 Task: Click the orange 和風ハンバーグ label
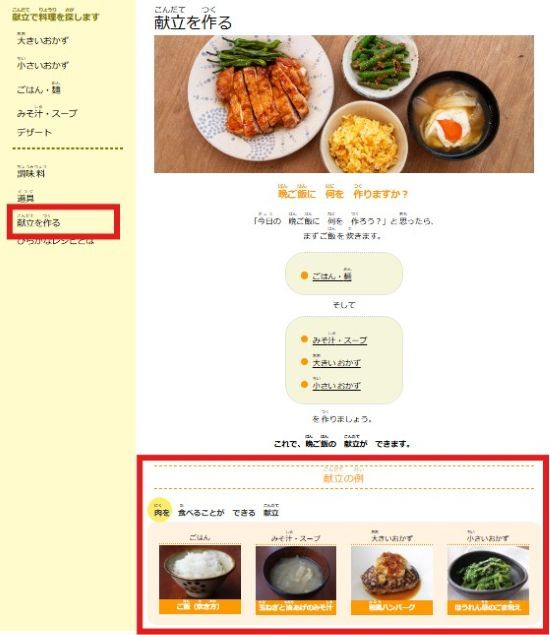(392, 607)
